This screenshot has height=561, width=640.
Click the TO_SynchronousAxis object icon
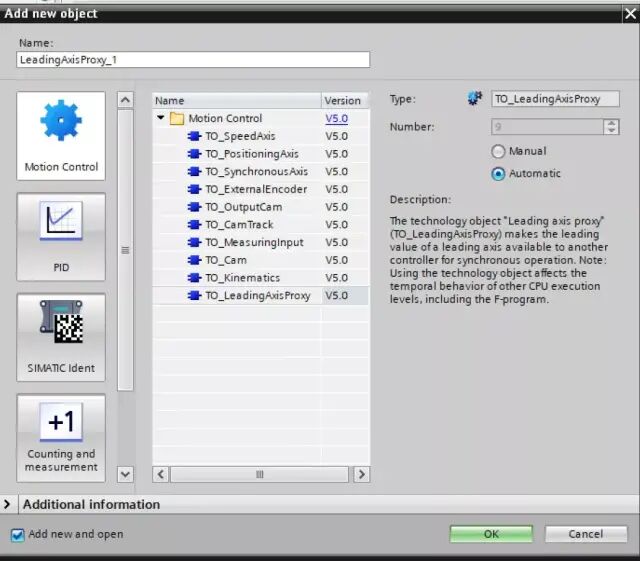click(194, 171)
